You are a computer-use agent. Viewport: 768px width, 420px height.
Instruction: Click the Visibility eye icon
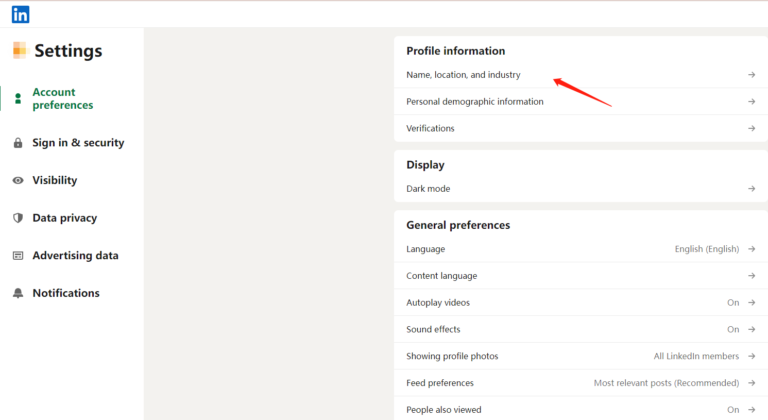click(x=18, y=181)
